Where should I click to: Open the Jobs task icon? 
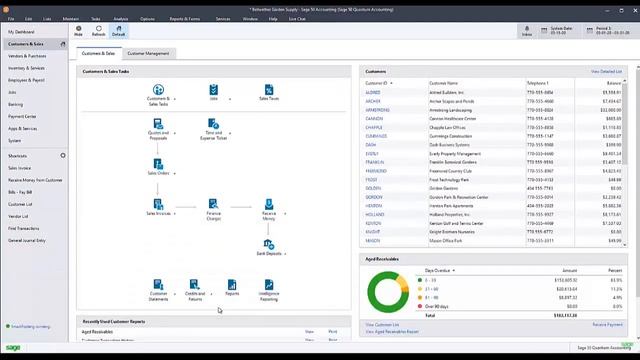tap(213, 89)
